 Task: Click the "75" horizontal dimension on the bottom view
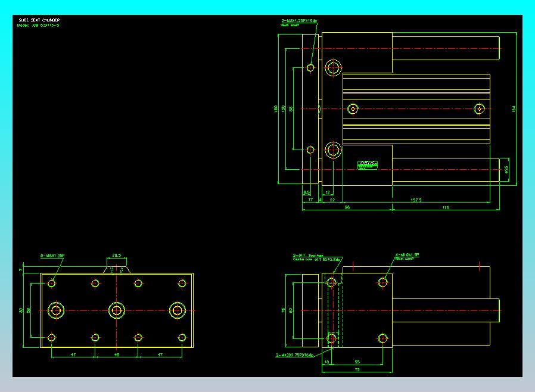[x=357, y=369]
